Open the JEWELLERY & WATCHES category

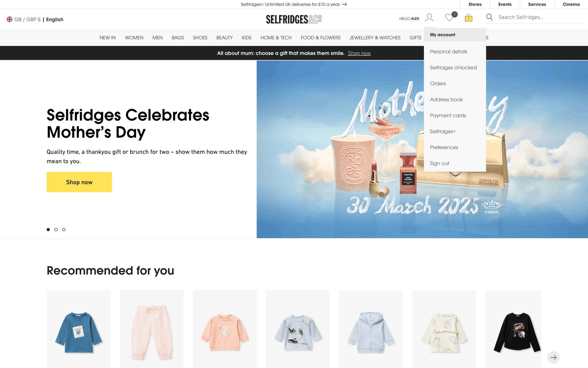point(375,38)
